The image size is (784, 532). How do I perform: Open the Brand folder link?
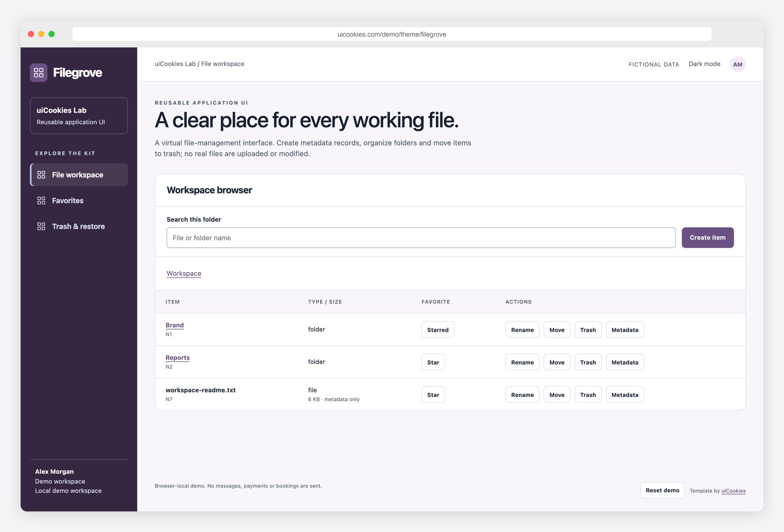175,325
